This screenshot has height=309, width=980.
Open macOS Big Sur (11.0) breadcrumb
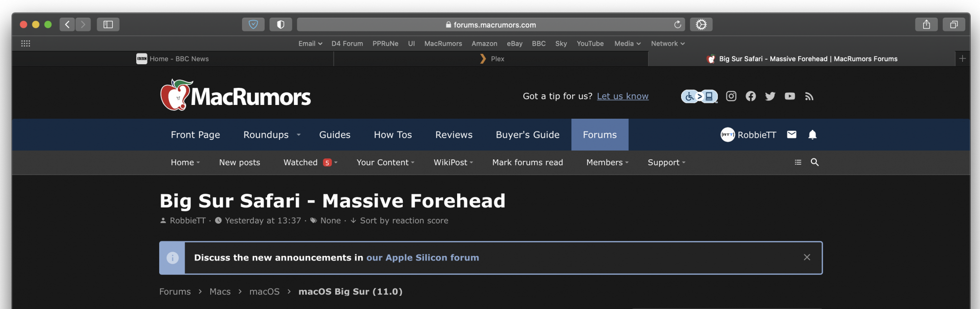[x=350, y=291]
